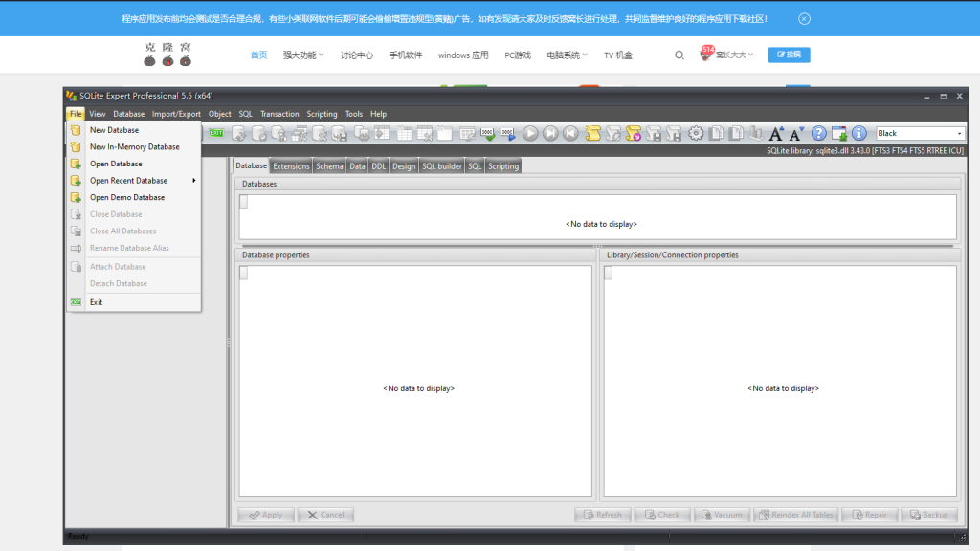Click the database with checkmark toolbar icon

pyautogui.click(x=259, y=133)
